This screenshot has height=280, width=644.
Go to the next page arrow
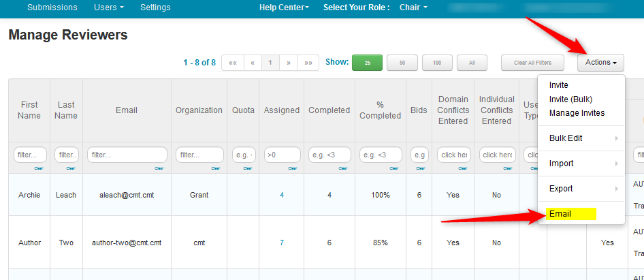(x=289, y=63)
